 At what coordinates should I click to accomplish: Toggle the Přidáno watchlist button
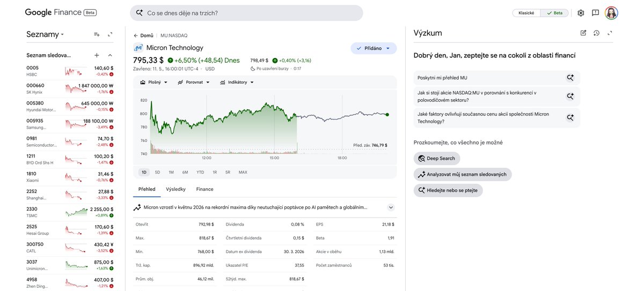pyautogui.click(x=374, y=48)
